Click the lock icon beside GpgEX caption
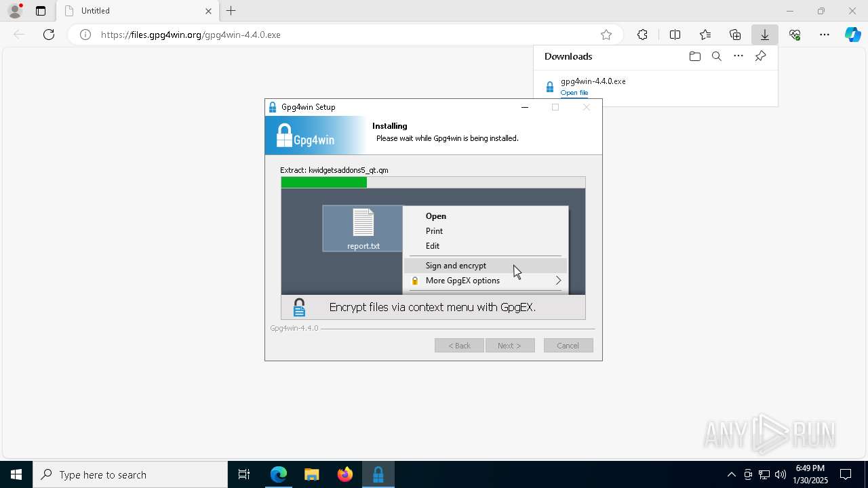868x488 pixels. tap(299, 307)
